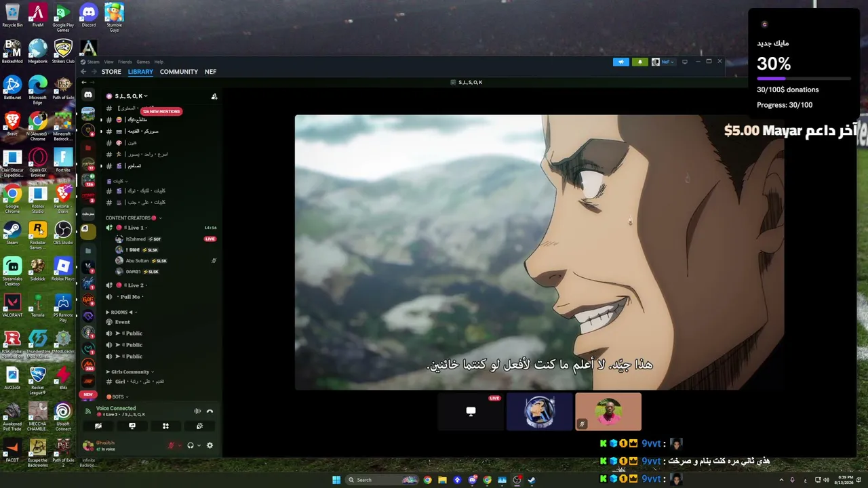This screenshot has width=868, height=488.
Task: Launch Rocket League desktop shortcut
Action: tap(37, 381)
